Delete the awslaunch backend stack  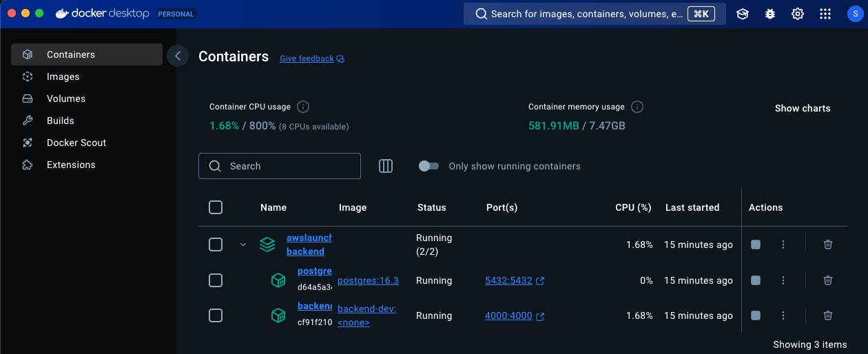(828, 244)
